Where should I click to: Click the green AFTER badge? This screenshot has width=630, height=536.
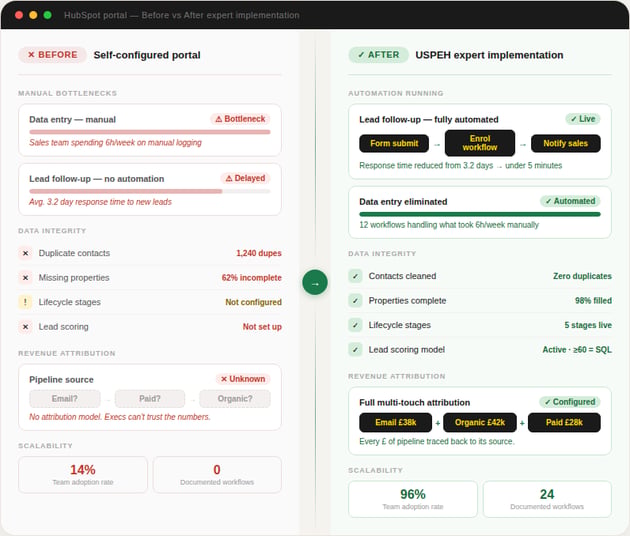378,55
